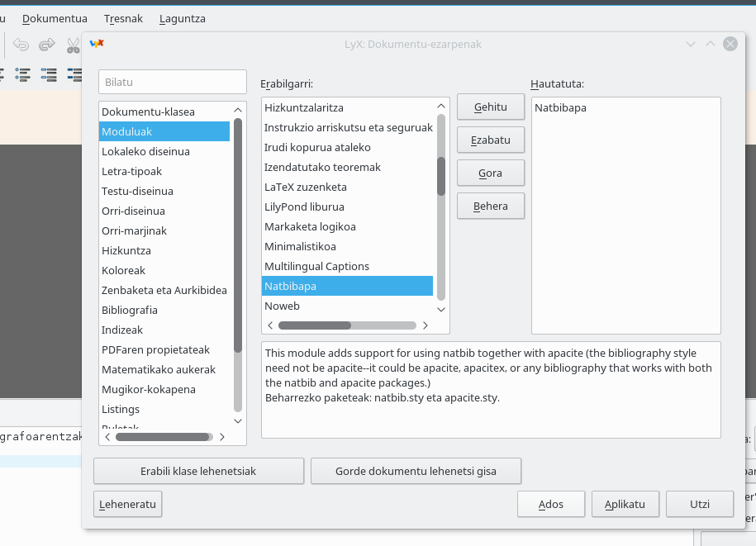Click the LyX logo in the dialog title

pos(97,44)
